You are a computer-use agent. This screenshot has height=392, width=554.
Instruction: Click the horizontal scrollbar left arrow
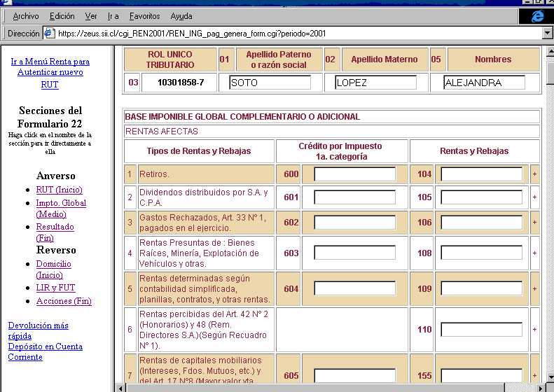click(x=120, y=388)
